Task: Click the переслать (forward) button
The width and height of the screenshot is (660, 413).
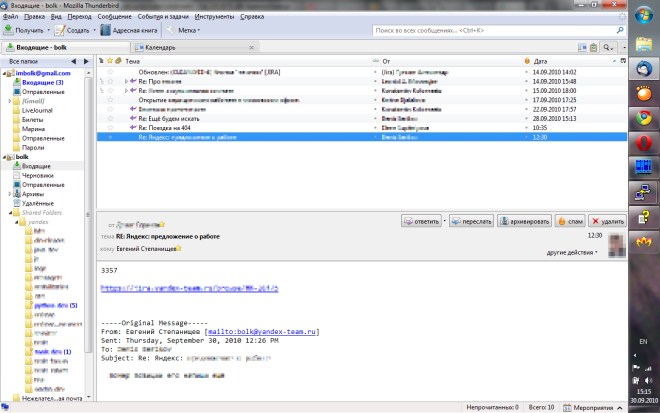Action: point(472,221)
